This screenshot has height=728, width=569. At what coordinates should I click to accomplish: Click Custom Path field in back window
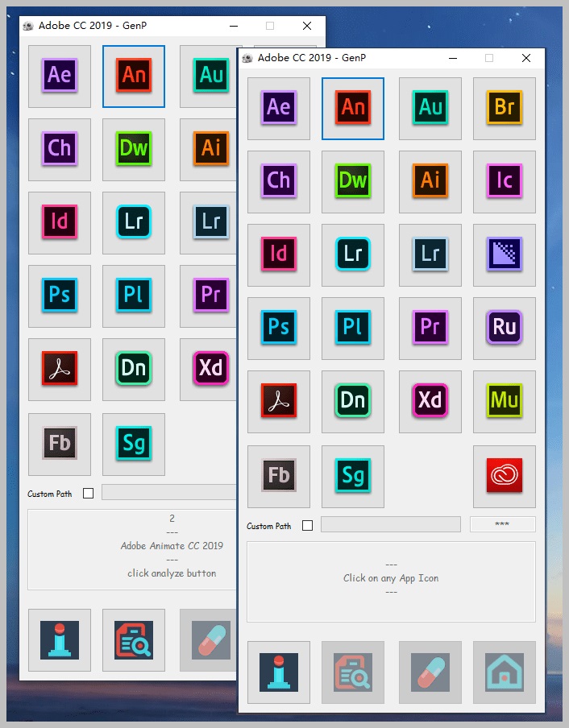(169, 492)
